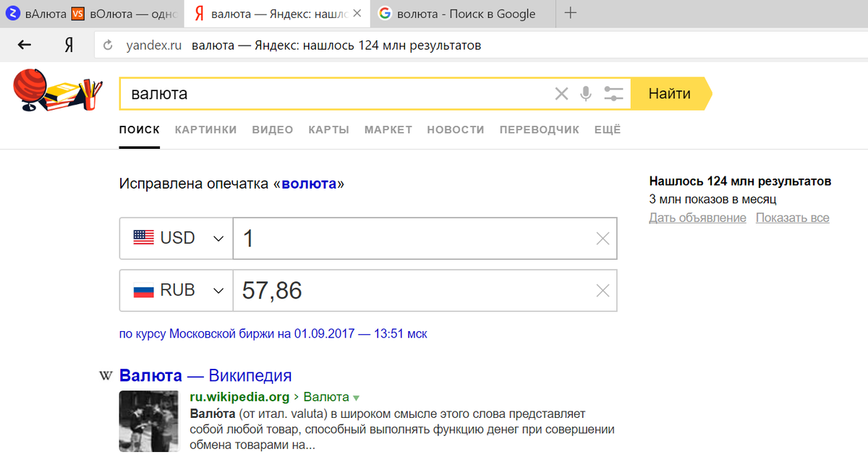
Task: Open the Валюта — Википедия result title
Action: click(x=205, y=375)
